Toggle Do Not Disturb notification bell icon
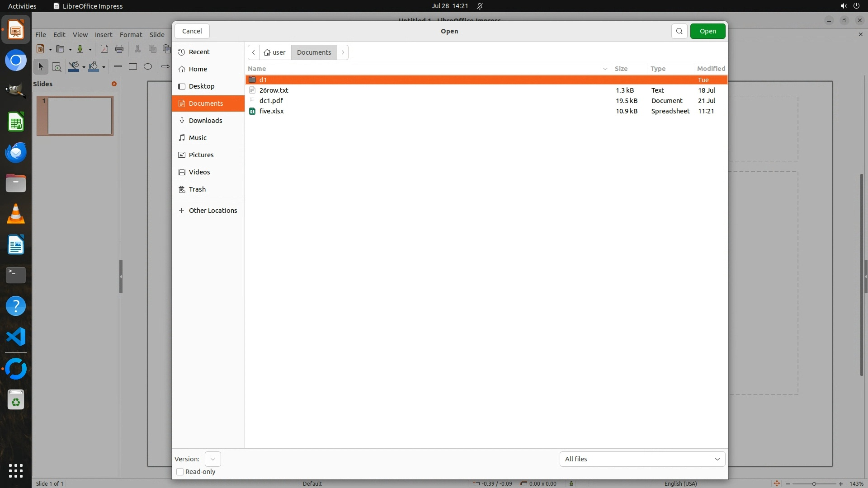The image size is (868, 488). [480, 6]
